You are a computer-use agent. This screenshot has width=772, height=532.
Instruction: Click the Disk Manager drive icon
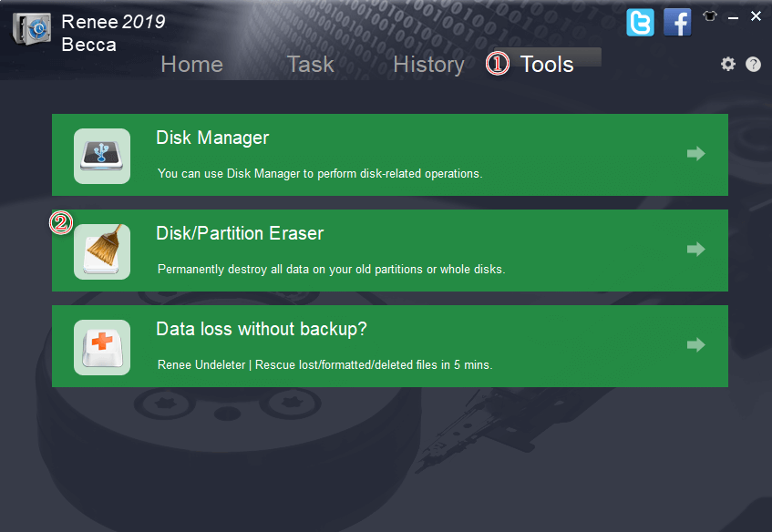102,156
